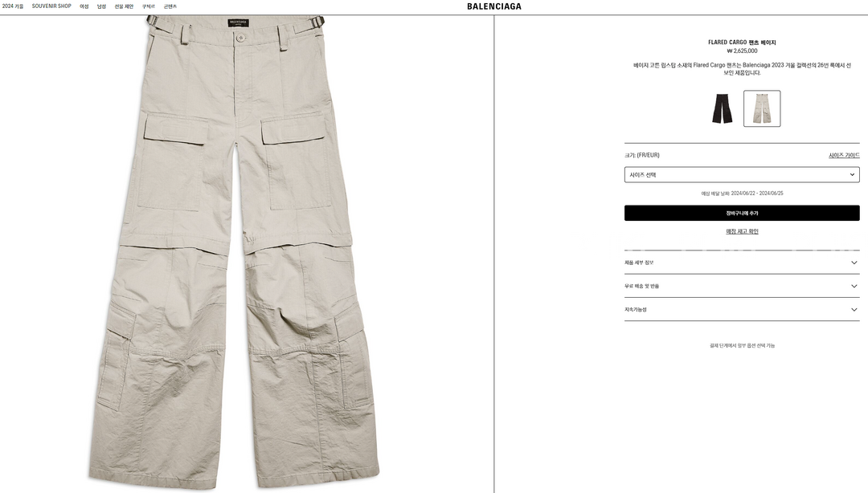
Task: Click the chevron beside 지속가능성
Action: 854,310
